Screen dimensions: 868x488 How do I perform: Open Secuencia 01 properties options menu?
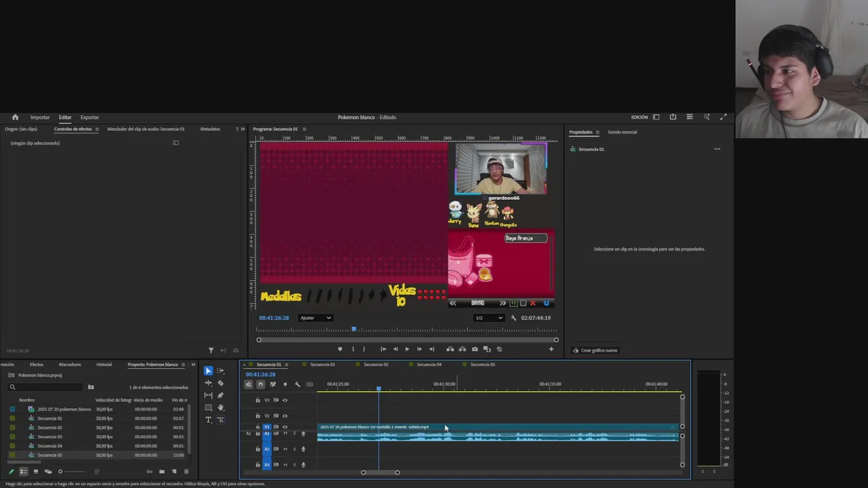tap(717, 149)
